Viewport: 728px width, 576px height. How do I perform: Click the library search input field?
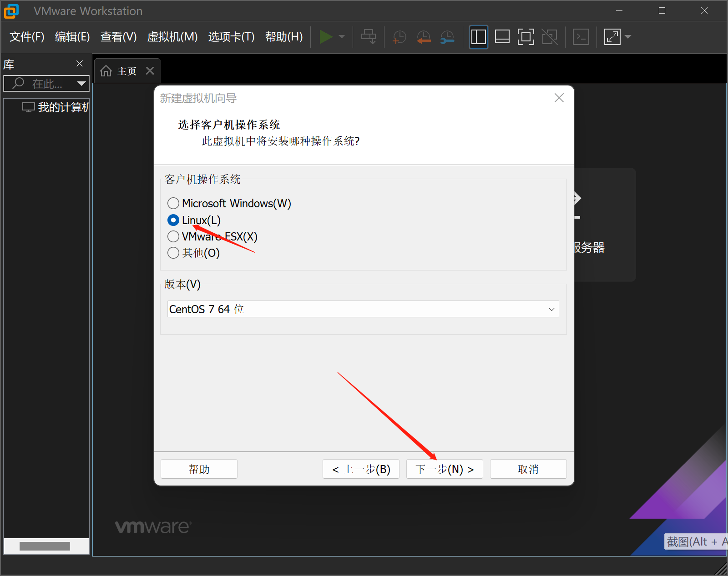pos(46,84)
